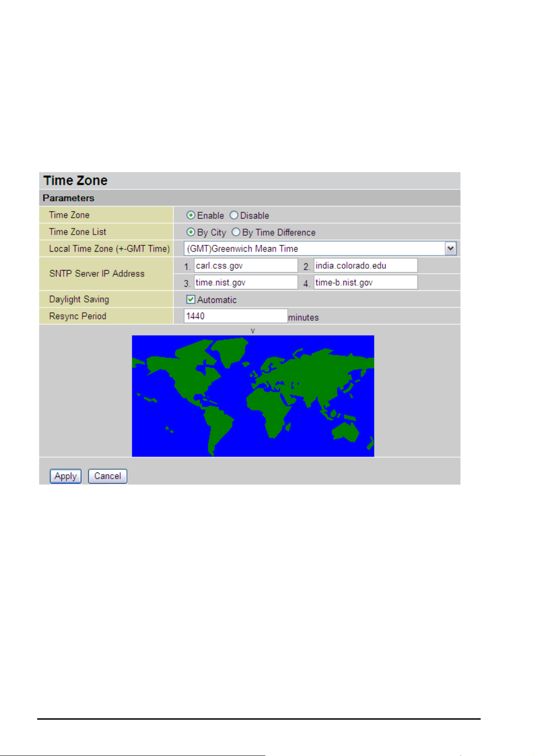Click the Cancel button

point(108,476)
